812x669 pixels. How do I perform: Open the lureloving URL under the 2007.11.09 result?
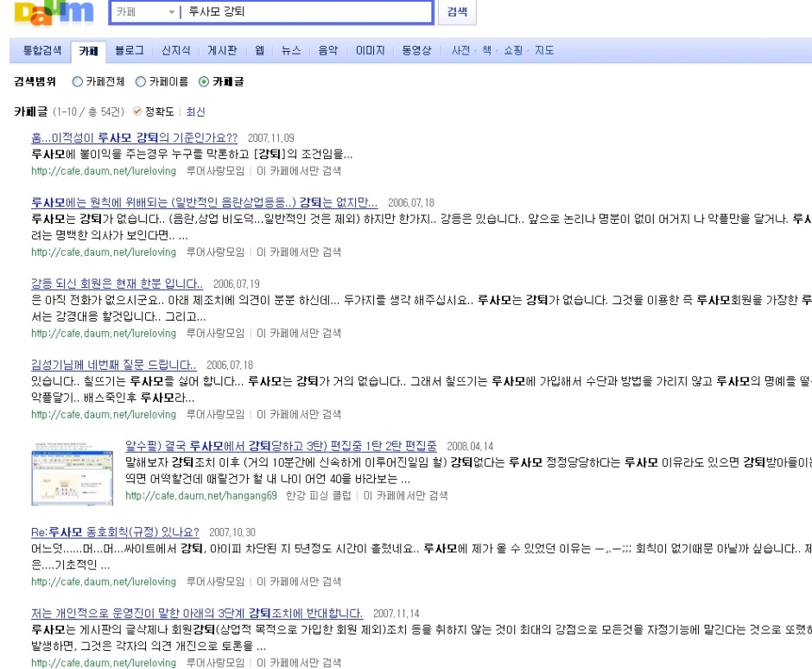click(x=104, y=171)
